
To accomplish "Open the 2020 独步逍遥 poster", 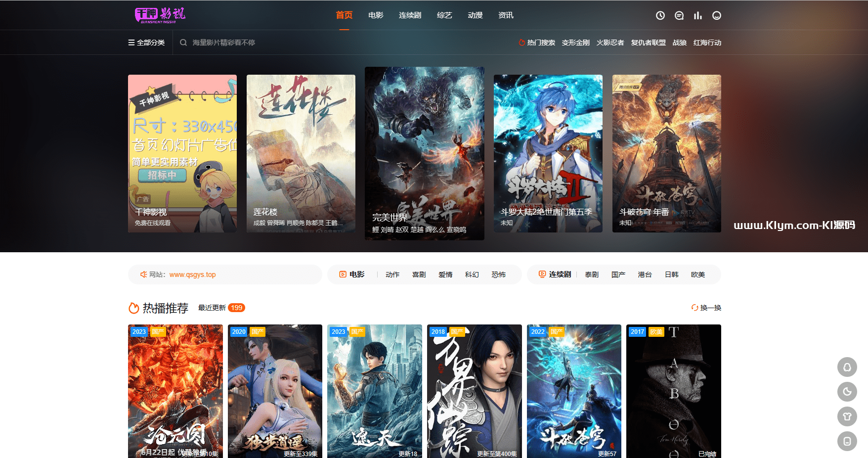I will click(x=275, y=391).
